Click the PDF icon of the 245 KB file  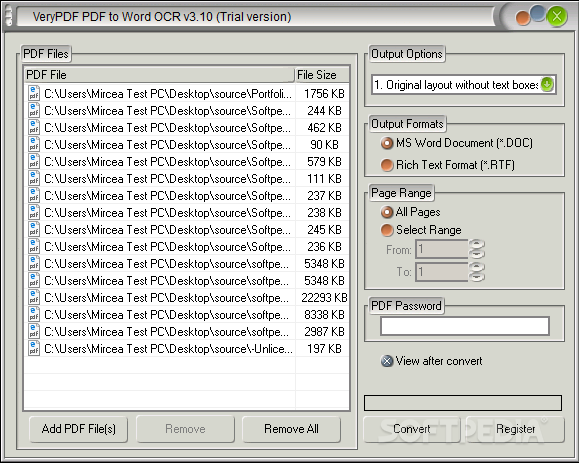click(x=34, y=229)
